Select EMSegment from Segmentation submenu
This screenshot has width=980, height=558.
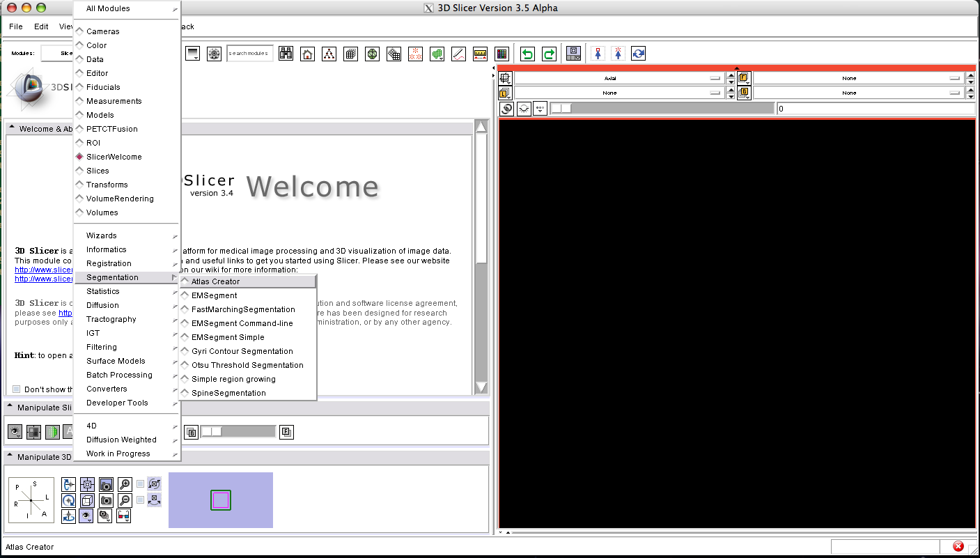(x=214, y=295)
